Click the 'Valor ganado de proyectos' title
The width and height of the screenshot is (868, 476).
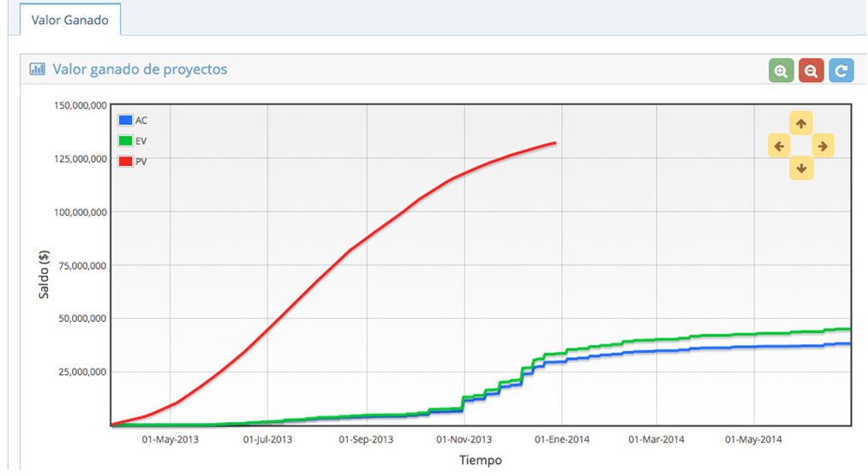pyautogui.click(x=140, y=69)
